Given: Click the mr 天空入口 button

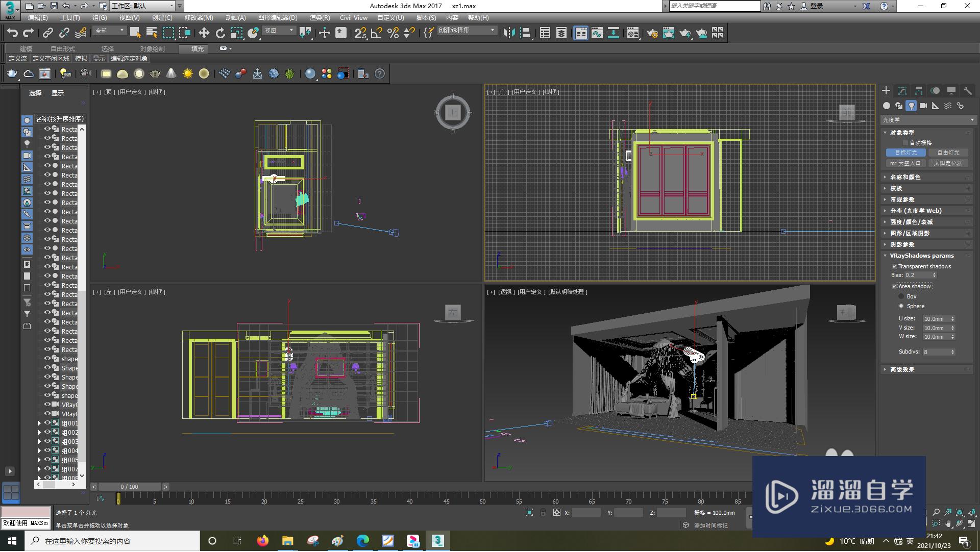Looking at the screenshot, I should (906, 163).
